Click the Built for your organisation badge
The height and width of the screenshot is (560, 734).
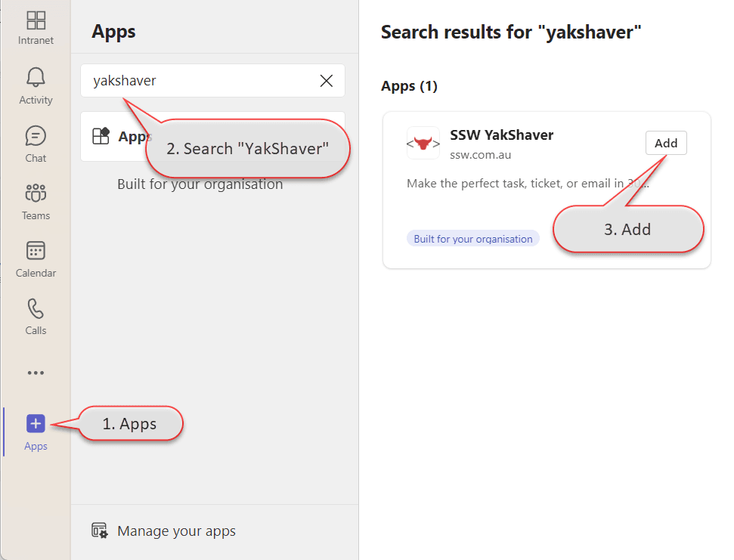coord(473,239)
